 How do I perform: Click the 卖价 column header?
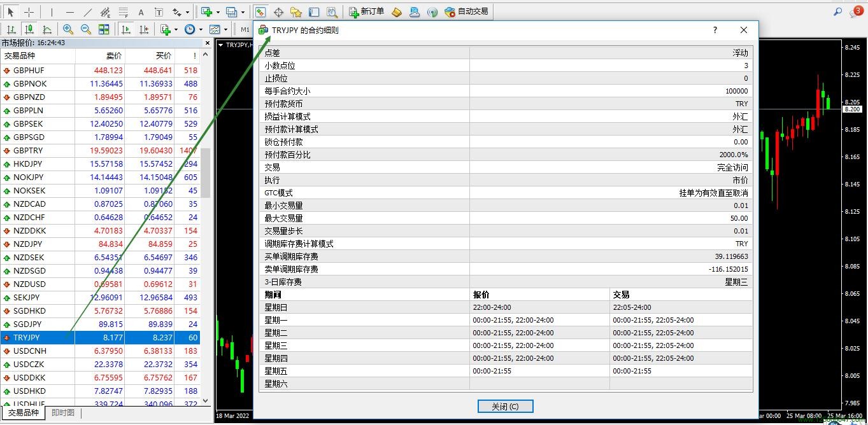[101, 56]
